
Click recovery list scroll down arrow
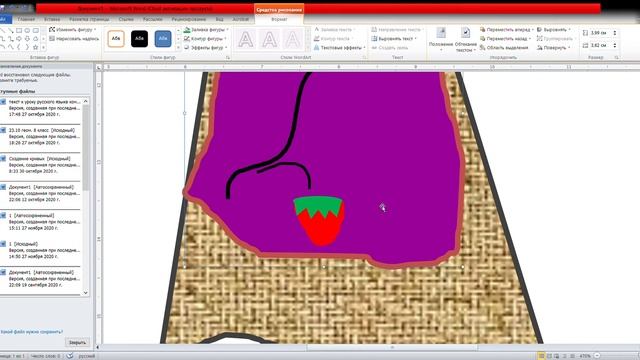point(86,292)
